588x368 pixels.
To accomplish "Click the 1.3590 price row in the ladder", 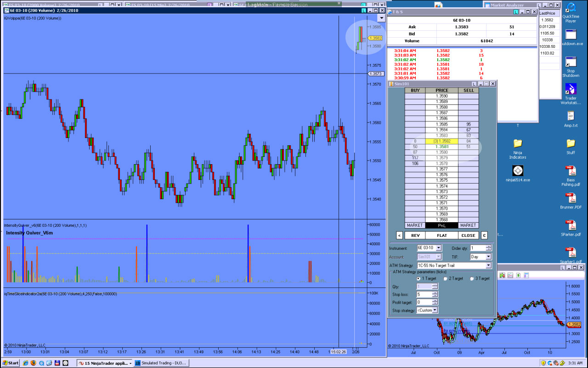I will [441, 96].
